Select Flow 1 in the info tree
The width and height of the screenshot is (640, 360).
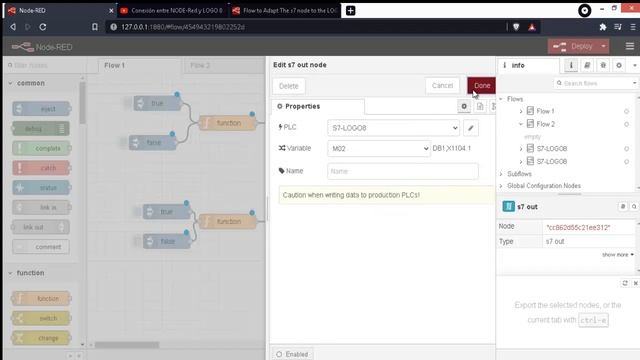545,111
